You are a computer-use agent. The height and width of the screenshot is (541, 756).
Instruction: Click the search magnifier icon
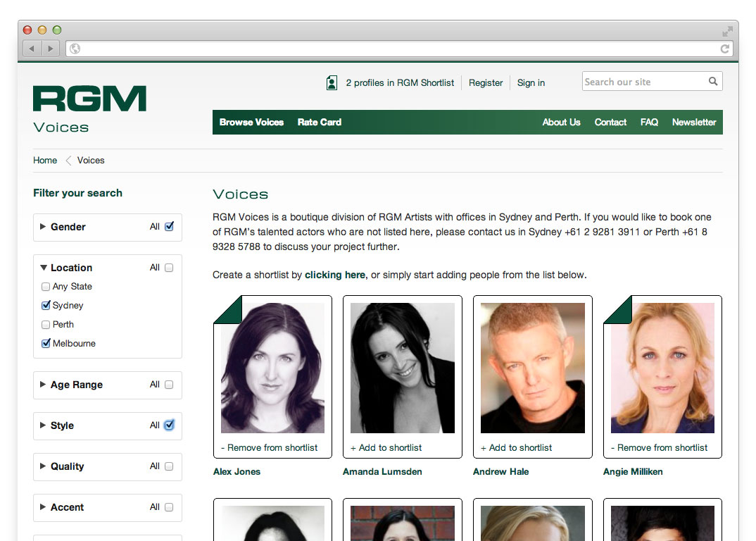[713, 82]
